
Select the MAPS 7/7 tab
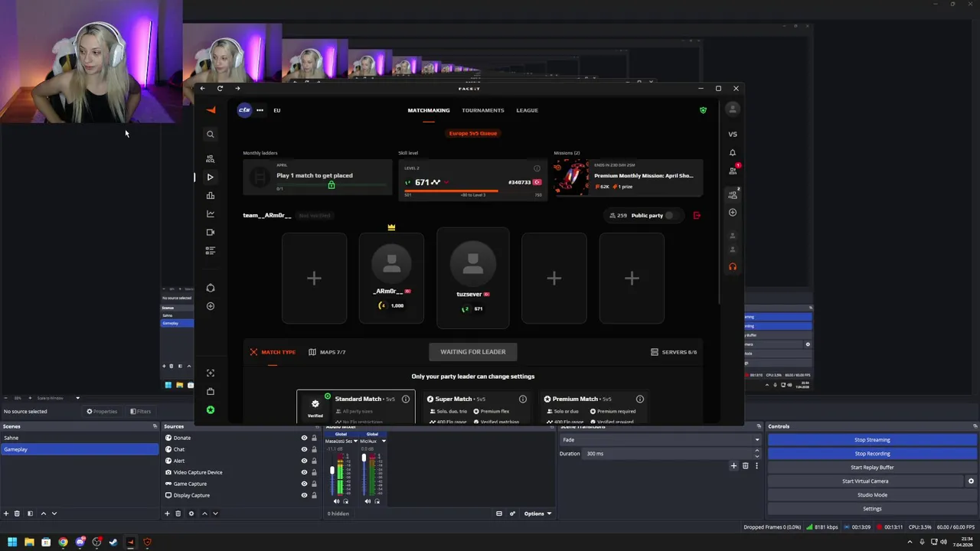[327, 352]
